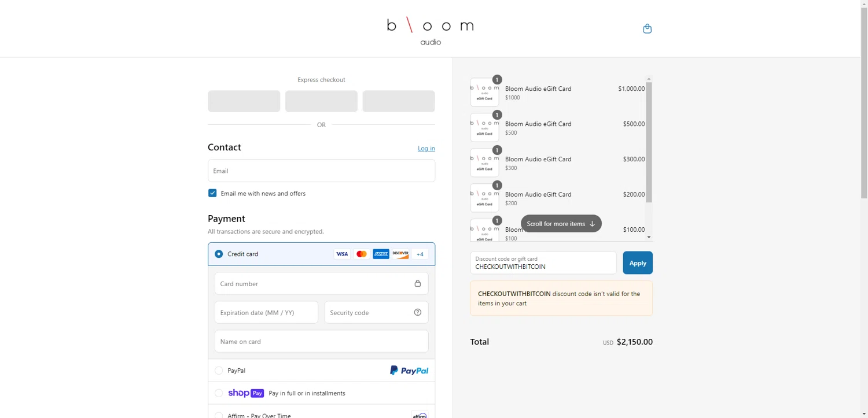Click the PayPal logo
The width and height of the screenshot is (868, 418).
click(409, 371)
